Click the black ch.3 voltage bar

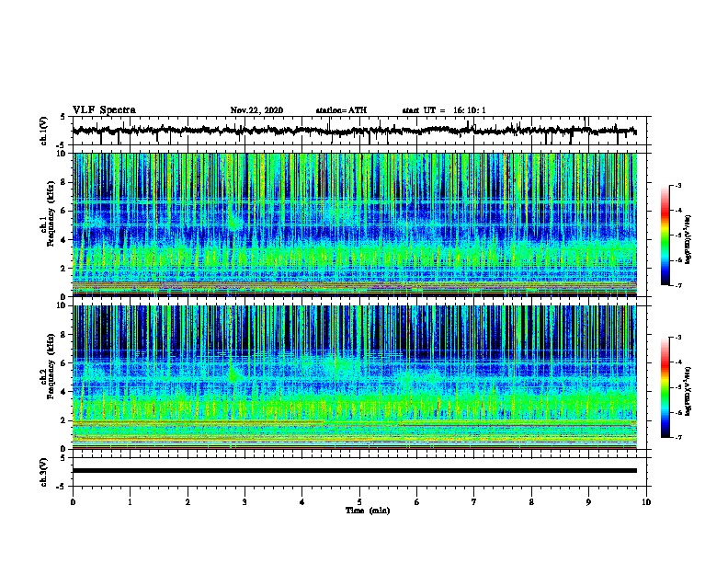pos(355,471)
